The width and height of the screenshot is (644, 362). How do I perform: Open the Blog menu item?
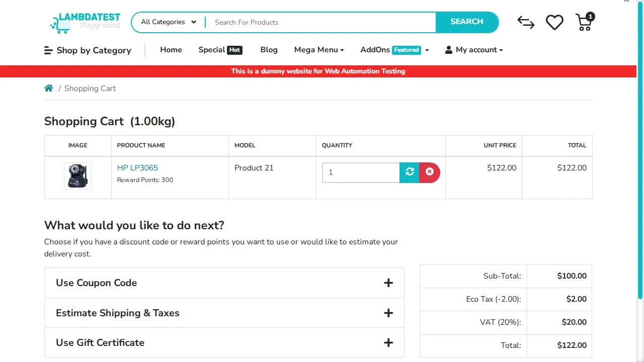pos(269,50)
